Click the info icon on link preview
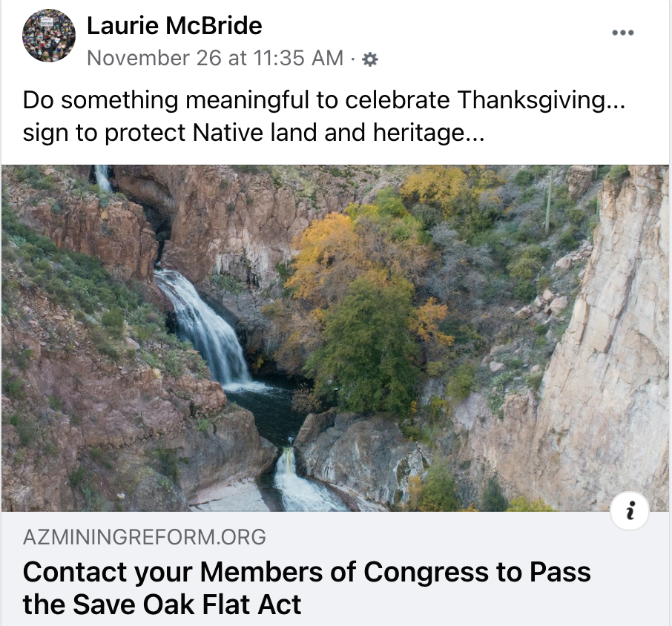672x626 pixels. [630, 511]
